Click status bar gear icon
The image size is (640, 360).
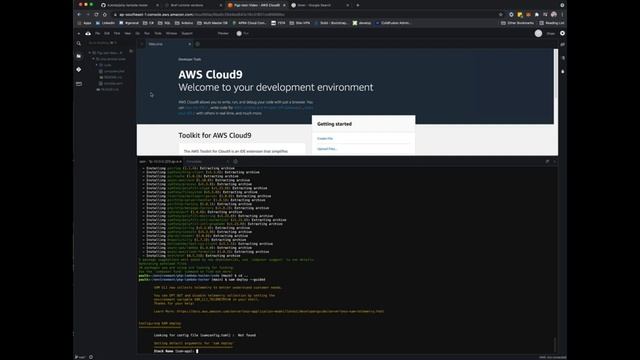pyautogui.click(x=91, y=357)
